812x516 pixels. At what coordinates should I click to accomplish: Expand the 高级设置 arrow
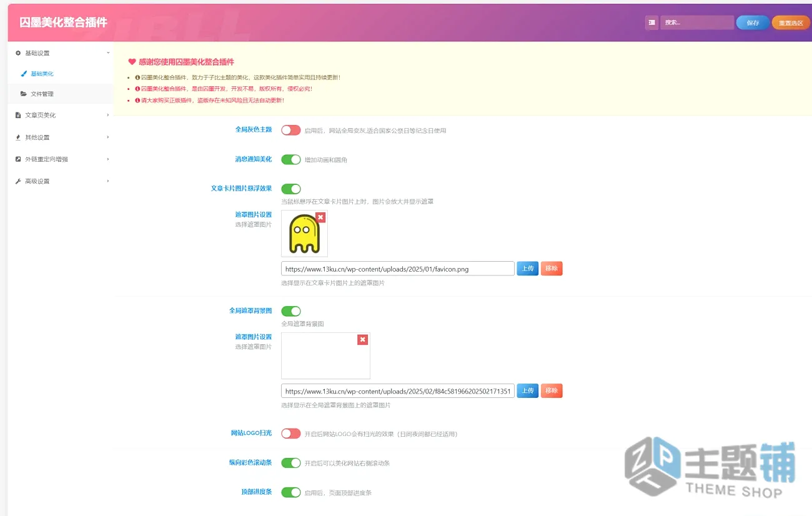click(x=108, y=181)
